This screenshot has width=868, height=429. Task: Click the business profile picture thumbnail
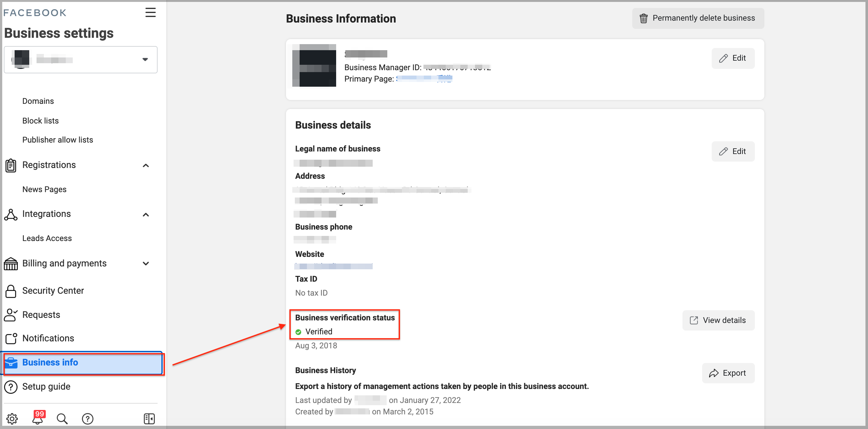pos(314,65)
